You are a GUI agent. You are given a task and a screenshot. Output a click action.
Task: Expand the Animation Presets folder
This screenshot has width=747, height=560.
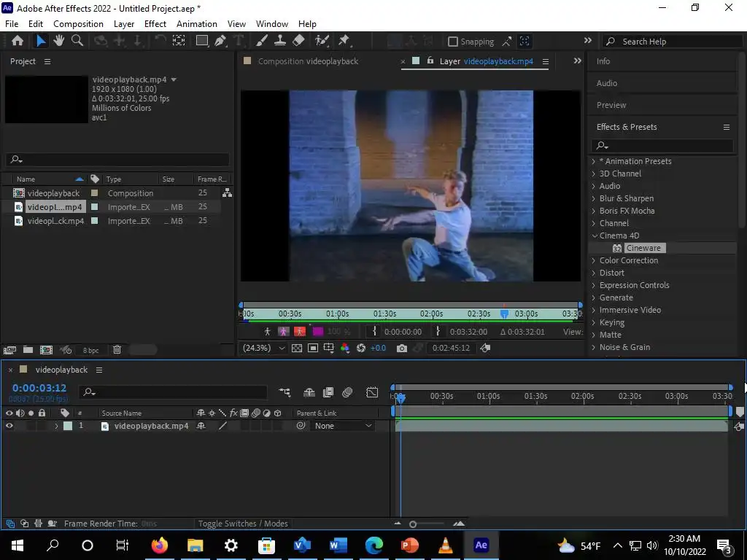594,161
